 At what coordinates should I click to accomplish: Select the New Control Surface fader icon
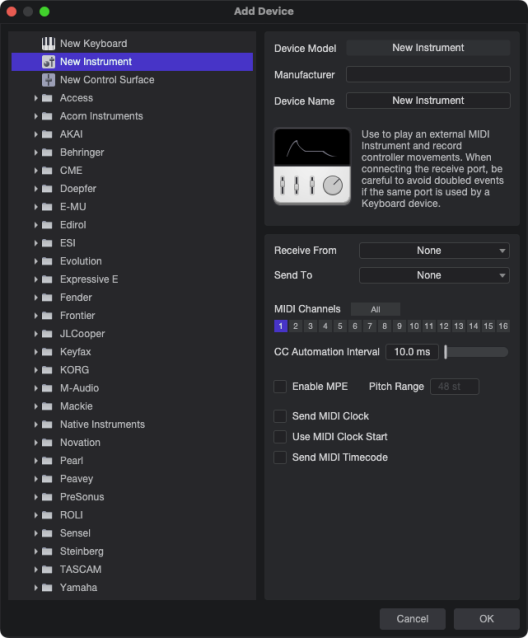(48, 80)
